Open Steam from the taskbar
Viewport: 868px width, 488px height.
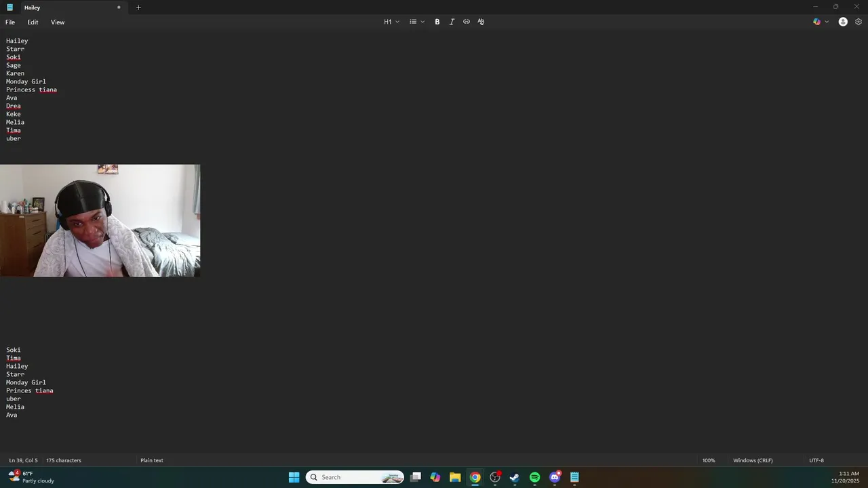click(x=515, y=477)
